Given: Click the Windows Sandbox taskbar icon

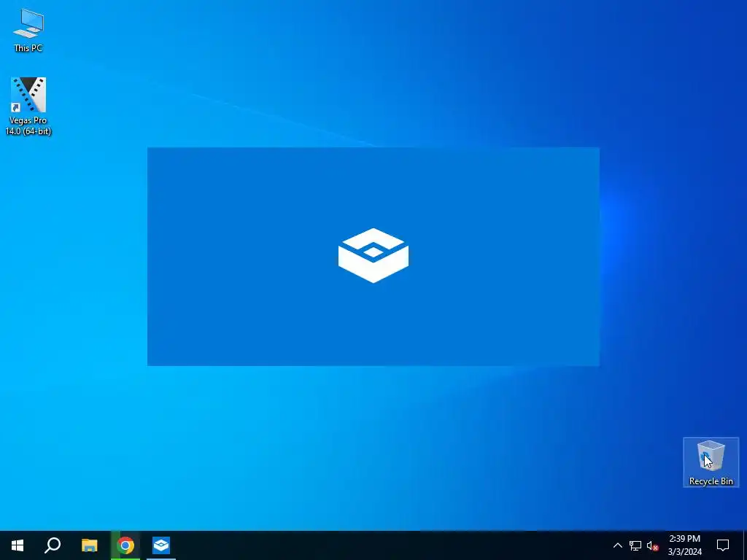Looking at the screenshot, I should (161, 545).
